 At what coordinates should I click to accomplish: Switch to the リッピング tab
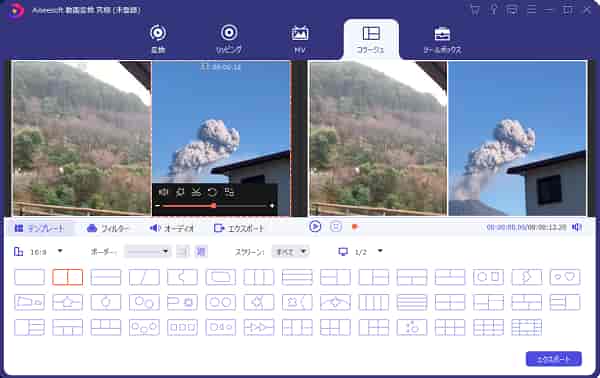click(229, 39)
